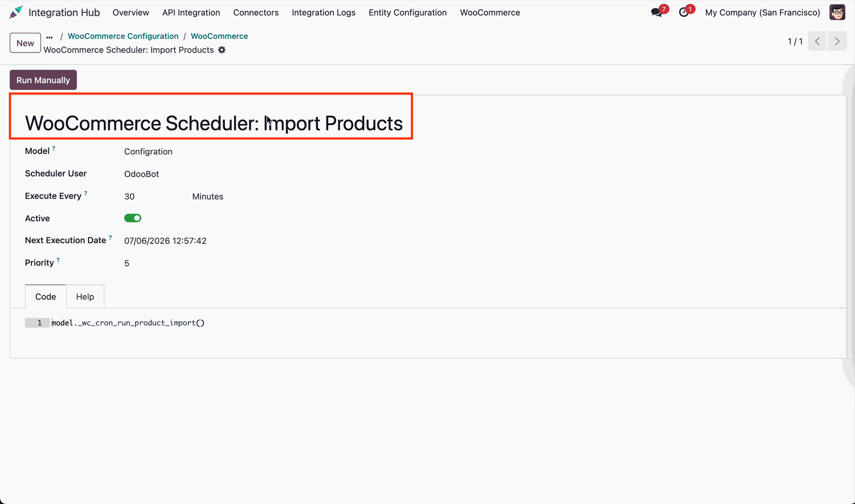855x504 pixels.
Task: Go to next record arrow
Action: (x=837, y=41)
